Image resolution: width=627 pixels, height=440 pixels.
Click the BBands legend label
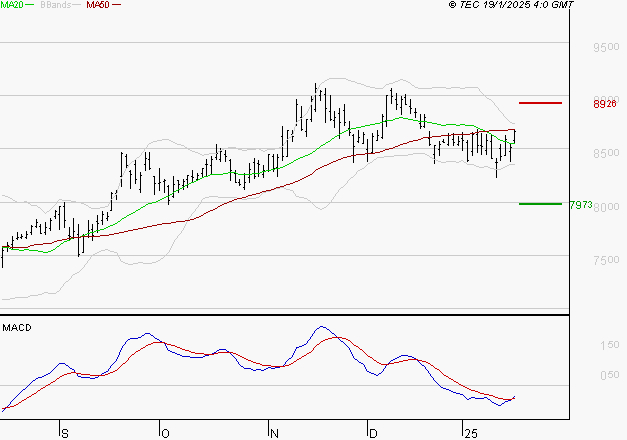click(x=56, y=5)
